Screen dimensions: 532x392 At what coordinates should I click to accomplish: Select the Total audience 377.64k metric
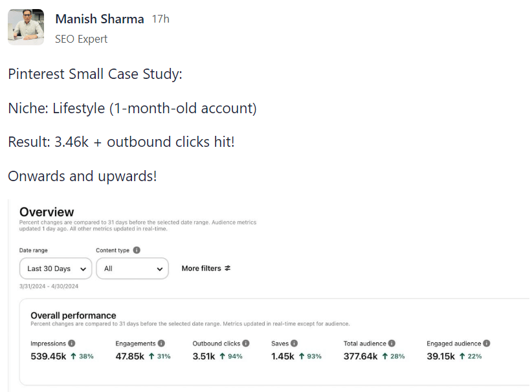(x=360, y=356)
